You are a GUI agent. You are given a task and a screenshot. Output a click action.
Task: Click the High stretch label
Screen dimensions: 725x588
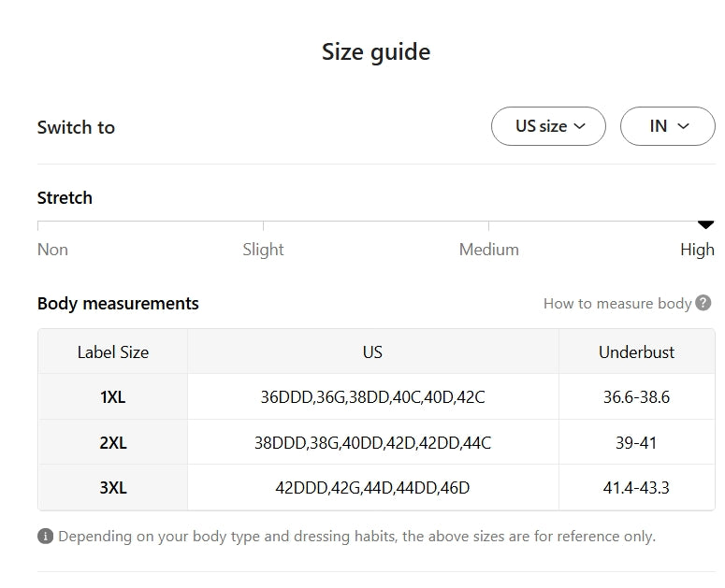[697, 250]
